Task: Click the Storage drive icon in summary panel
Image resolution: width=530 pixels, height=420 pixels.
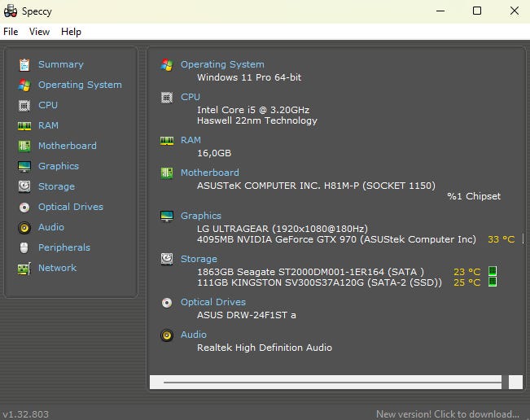Action: coord(167,259)
